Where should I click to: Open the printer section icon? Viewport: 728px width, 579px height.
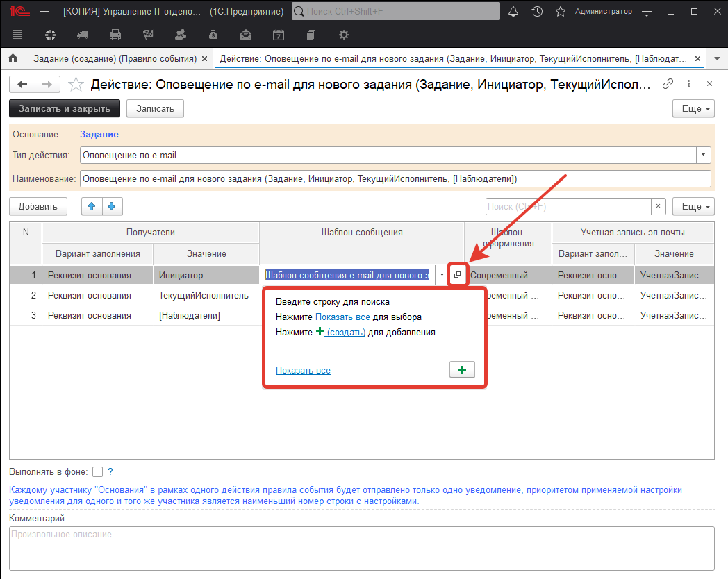(115, 35)
